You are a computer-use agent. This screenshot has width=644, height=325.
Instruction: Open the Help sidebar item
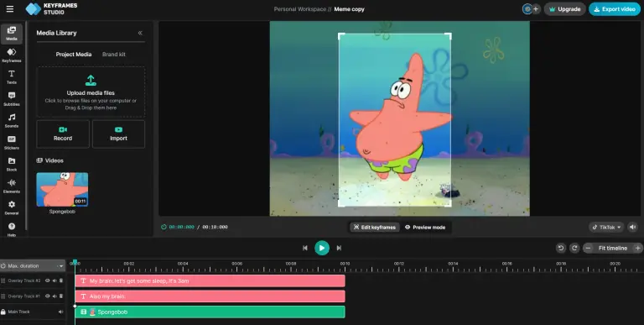[x=12, y=229]
